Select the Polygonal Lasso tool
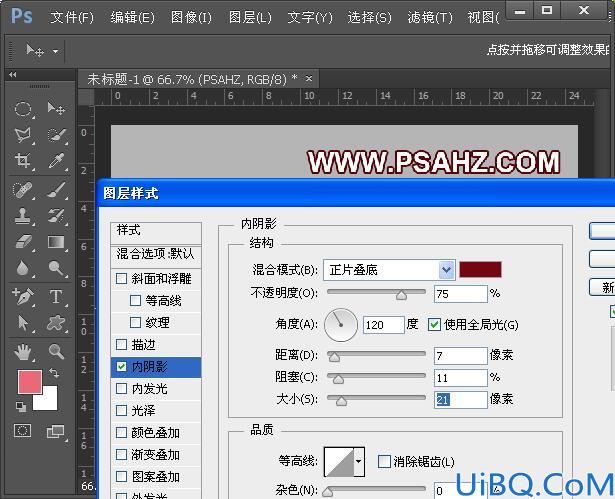615x499 pixels. tap(23, 135)
